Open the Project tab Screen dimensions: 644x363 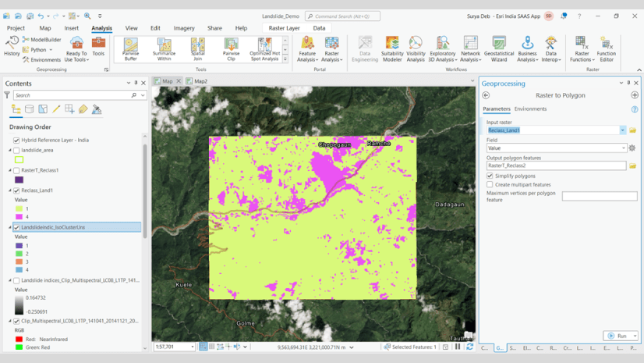point(16,28)
